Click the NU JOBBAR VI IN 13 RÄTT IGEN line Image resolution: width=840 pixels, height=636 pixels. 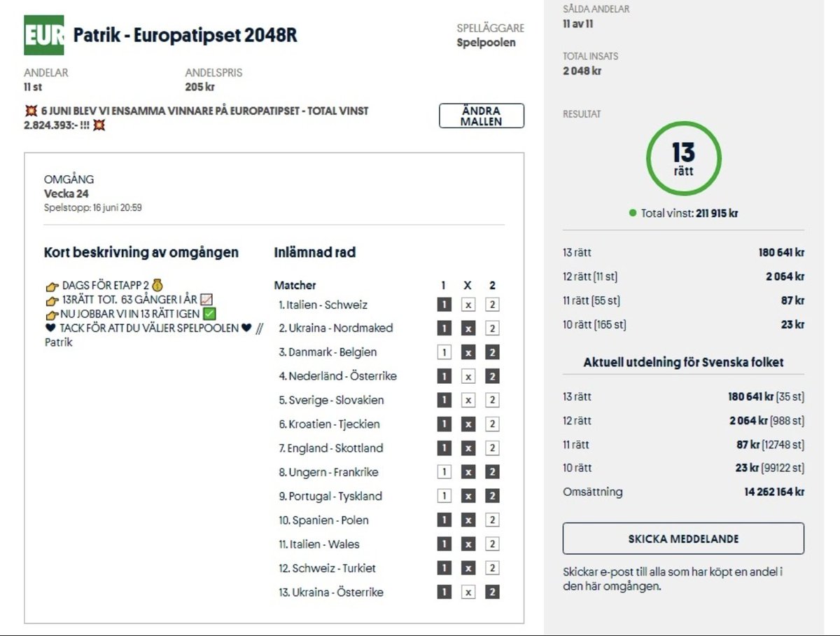130,314
